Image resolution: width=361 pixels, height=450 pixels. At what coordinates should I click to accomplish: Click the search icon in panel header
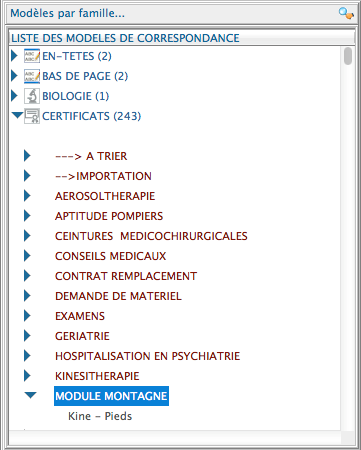tap(346, 14)
